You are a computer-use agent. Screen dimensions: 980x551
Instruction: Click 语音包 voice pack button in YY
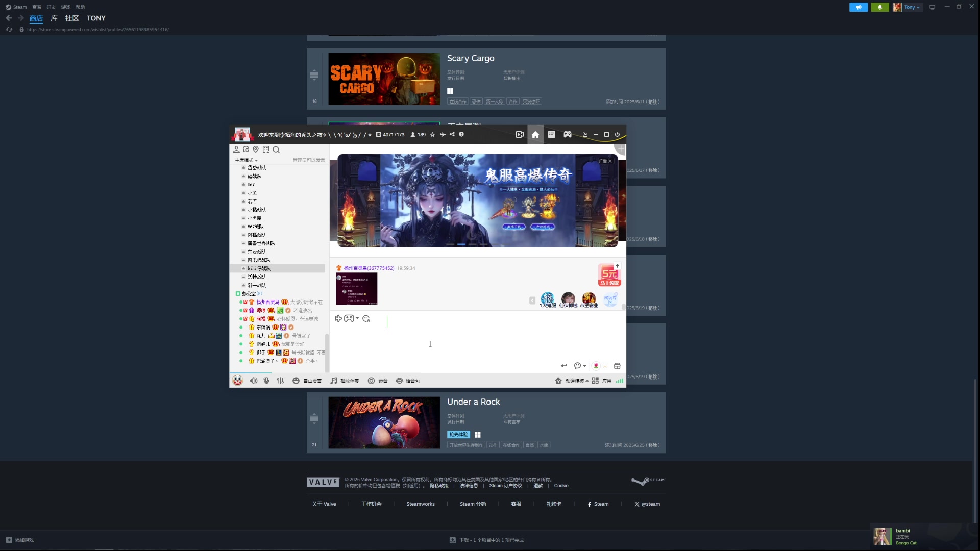coord(408,381)
